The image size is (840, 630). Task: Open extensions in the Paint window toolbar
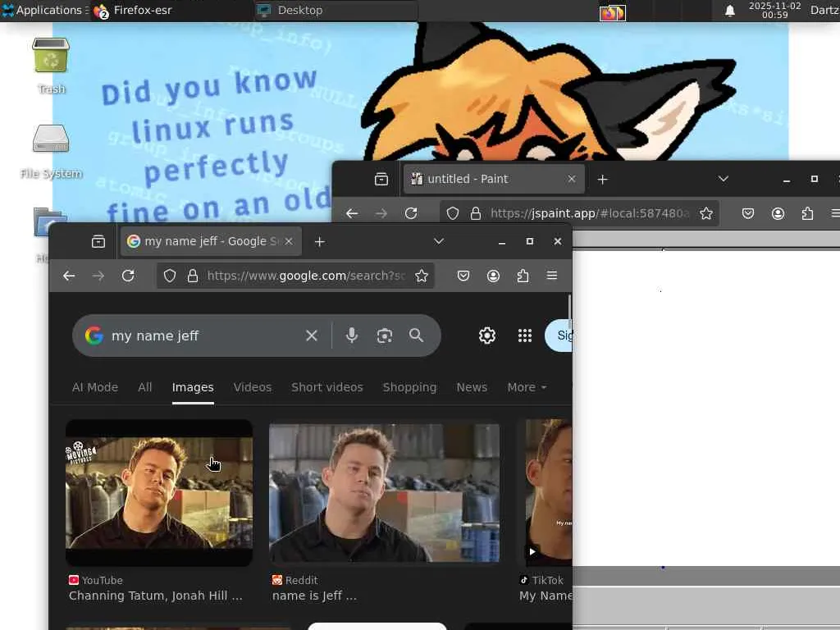click(807, 214)
